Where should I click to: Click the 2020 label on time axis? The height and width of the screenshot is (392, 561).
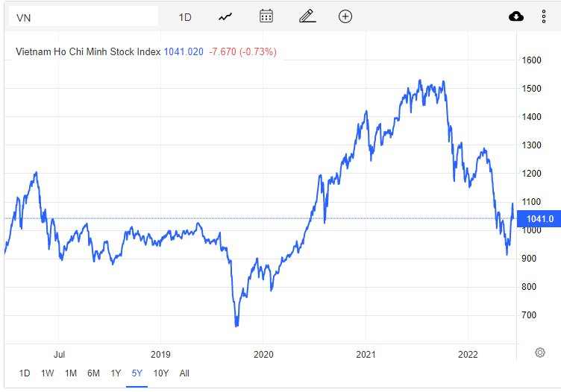pyautogui.click(x=263, y=353)
